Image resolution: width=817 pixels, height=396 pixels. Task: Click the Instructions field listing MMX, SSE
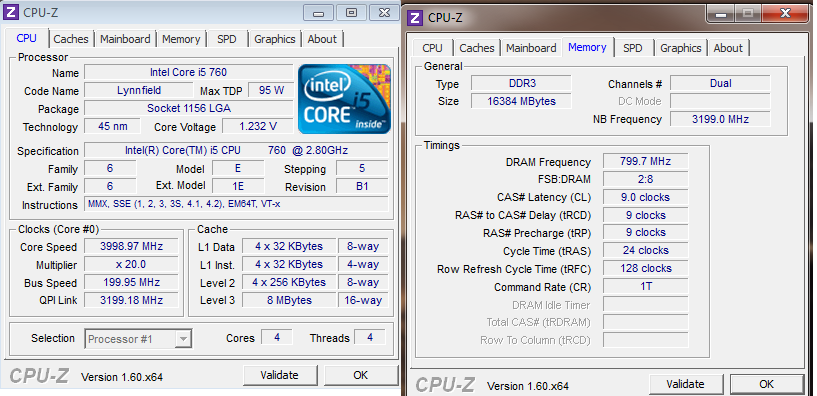(x=236, y=204)
